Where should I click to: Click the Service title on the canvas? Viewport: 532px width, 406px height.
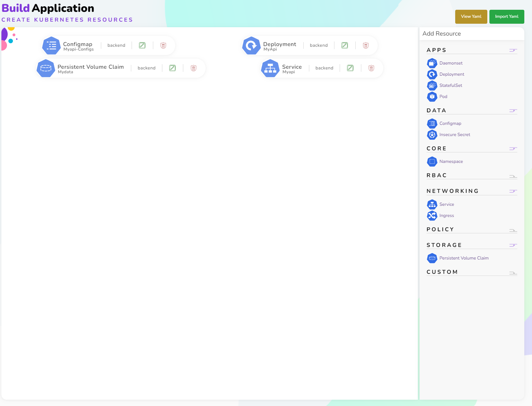[x=292, y=67]
